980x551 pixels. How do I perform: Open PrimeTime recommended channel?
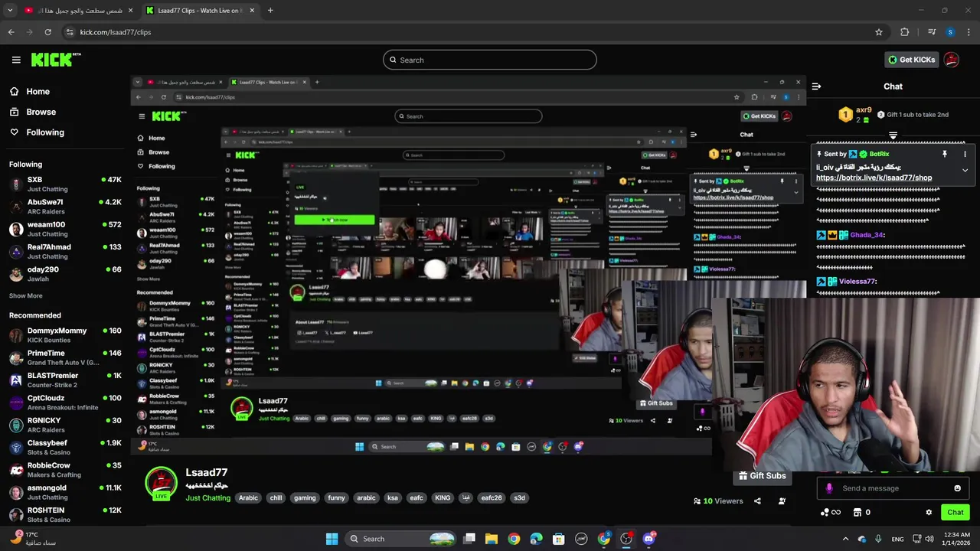[x=65, y=357]
